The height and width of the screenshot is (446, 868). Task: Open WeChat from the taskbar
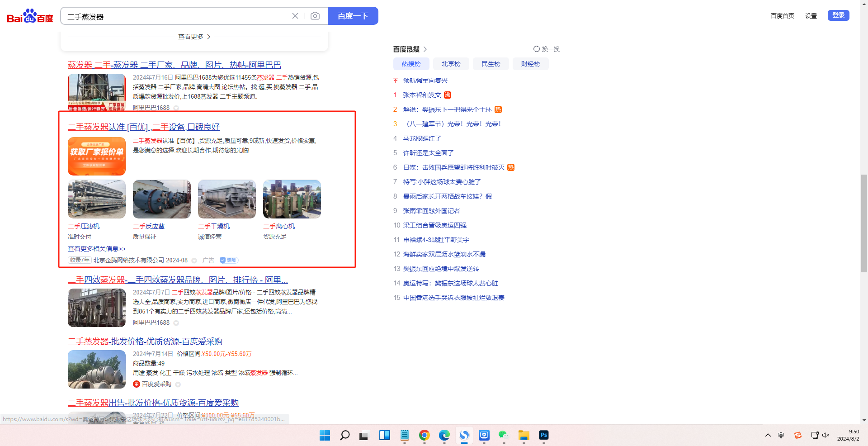click(x=504, y=435)
